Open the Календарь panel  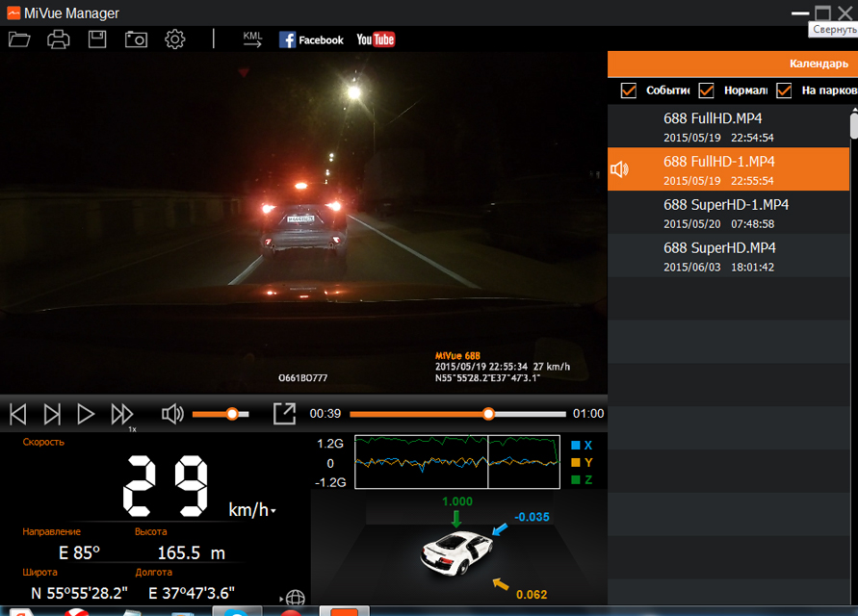tap(819, 64)
